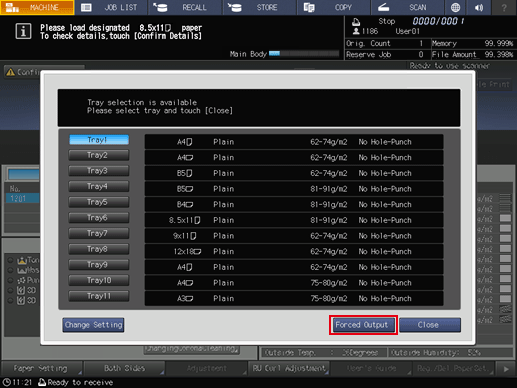Click the Orig. Count readout
517x388 pixels.
[x=387, y=43]
